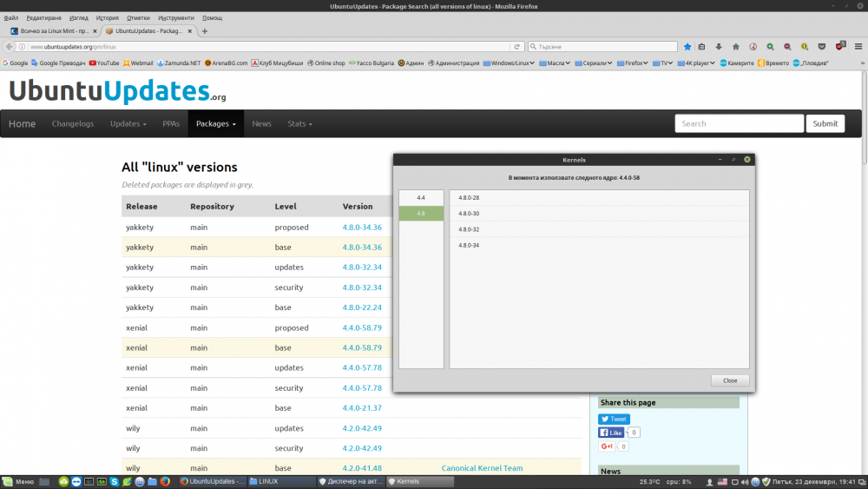Viewport: 868px width, 489px height.
Task: Open the Масла bookmarks folder dropdown
Action: coord(555,63)
